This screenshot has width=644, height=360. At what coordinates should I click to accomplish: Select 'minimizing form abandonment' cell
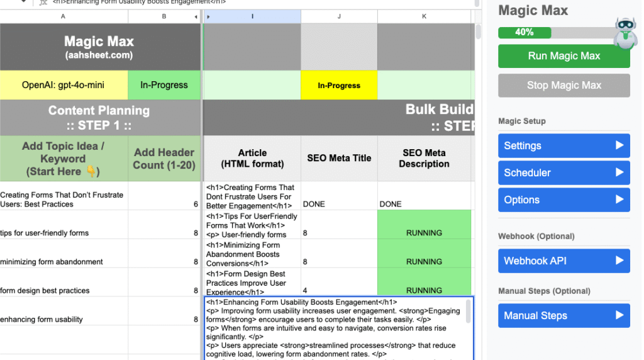point(64,254)
